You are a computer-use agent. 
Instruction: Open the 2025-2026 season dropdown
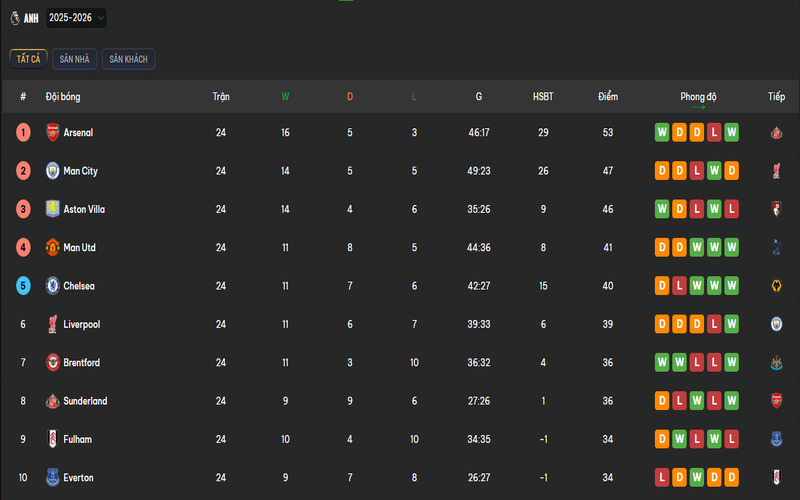coord(76,18)
